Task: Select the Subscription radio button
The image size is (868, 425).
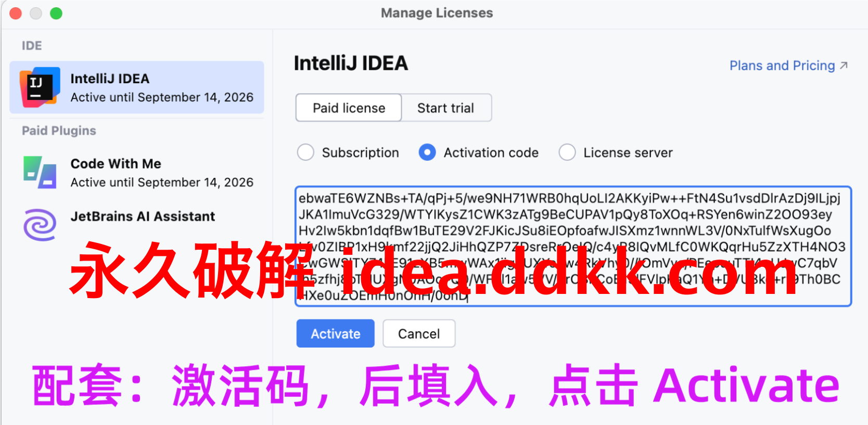Action: [305, 152]
